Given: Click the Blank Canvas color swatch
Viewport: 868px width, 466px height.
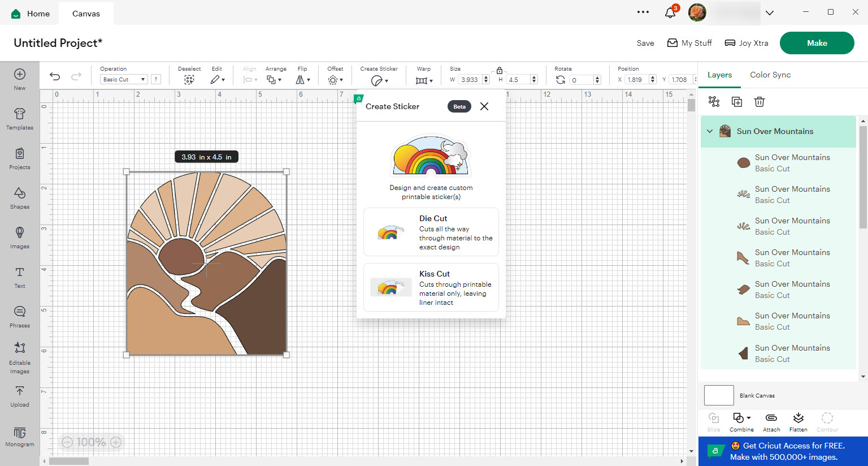Looking at the screenshot, I should pos(718,395).
